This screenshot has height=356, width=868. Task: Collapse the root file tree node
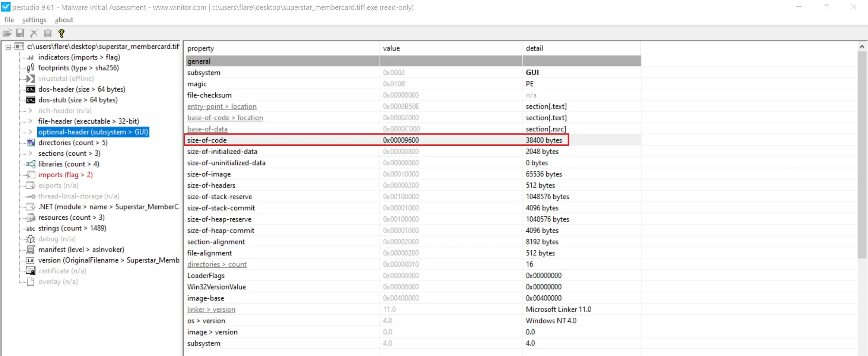(x=8, y=47)
